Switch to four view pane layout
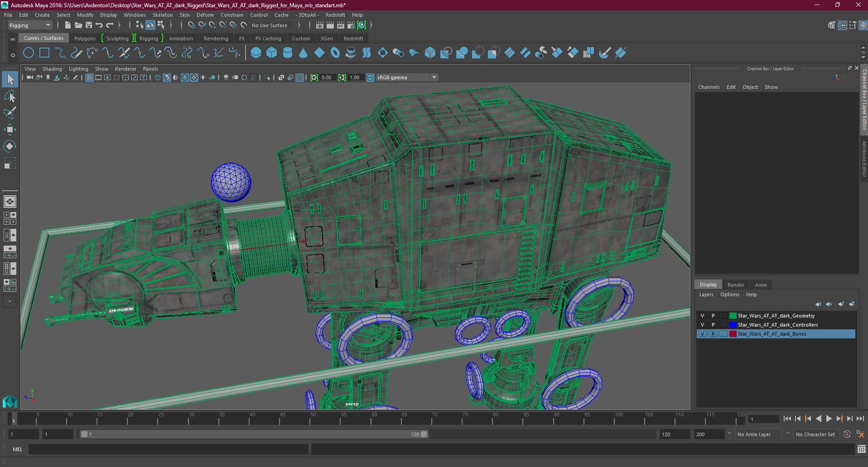868x467 pixels. (10, 218)
